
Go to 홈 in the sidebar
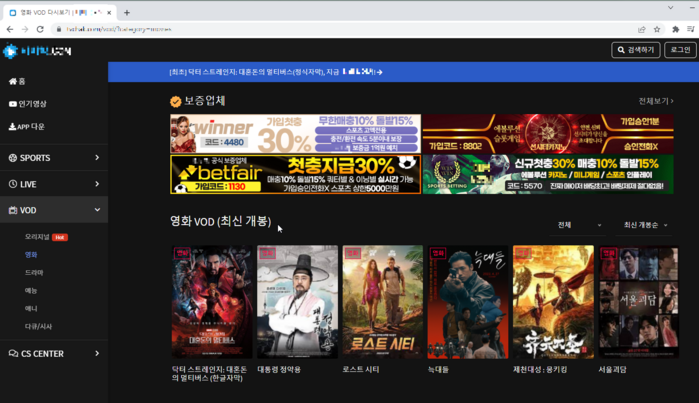[17, 81]
